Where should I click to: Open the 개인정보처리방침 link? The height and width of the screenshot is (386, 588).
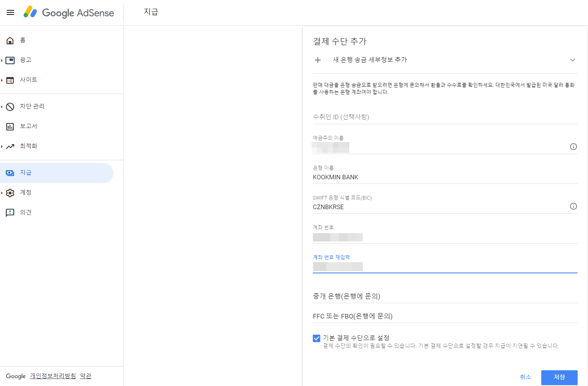(53, 376)
